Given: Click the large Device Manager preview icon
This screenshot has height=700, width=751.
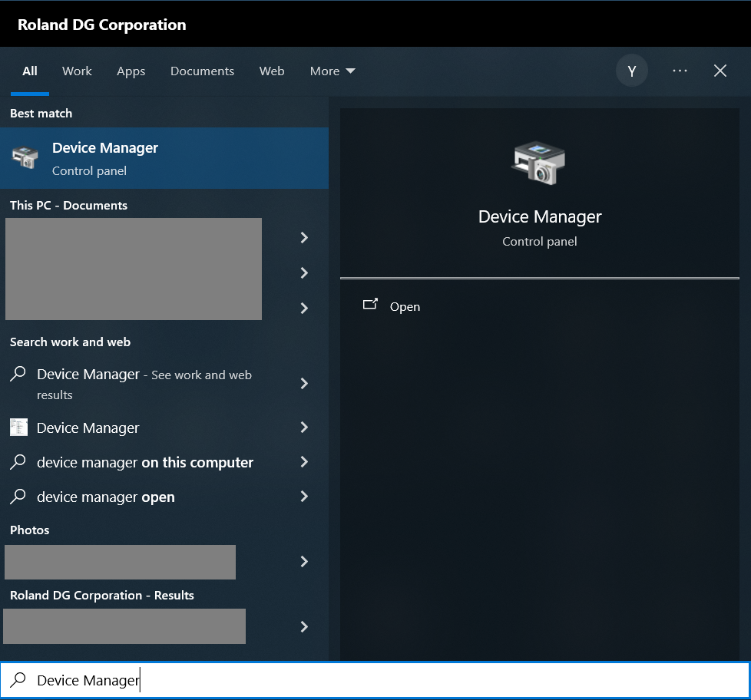Looking at the screenshot, I should pos(539,163).
